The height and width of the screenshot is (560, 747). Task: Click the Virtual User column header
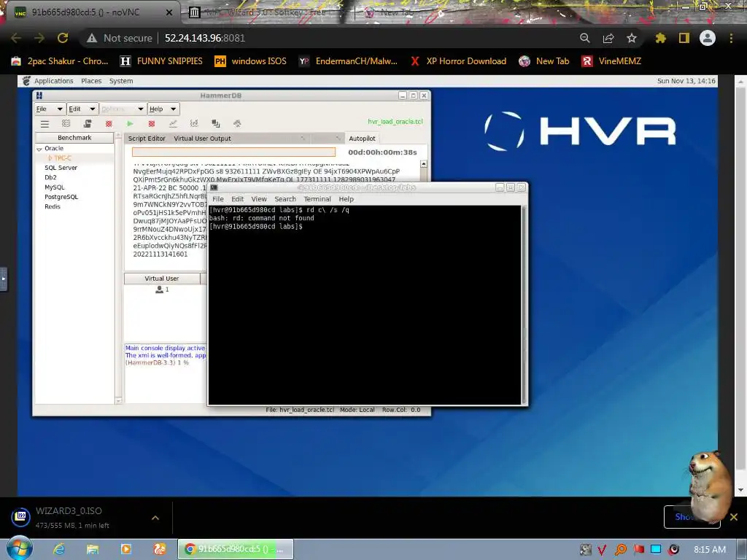(x=161, y=279)
